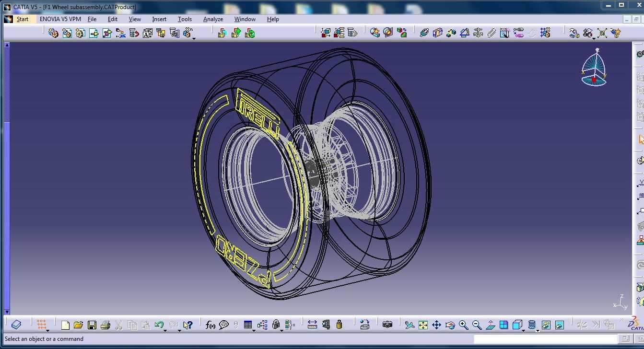Open Manage Representations

[x=175, y=33]
